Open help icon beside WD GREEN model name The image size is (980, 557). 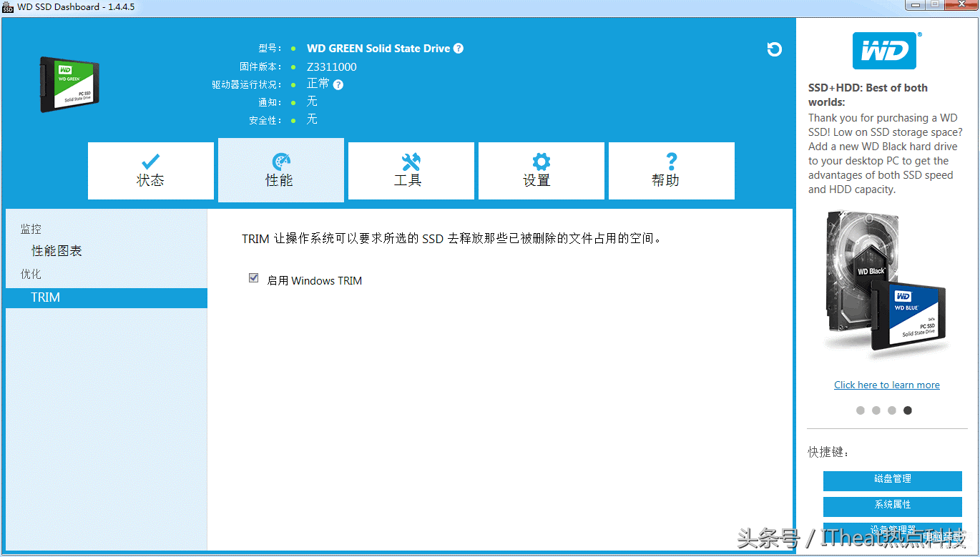click(459, 49)
